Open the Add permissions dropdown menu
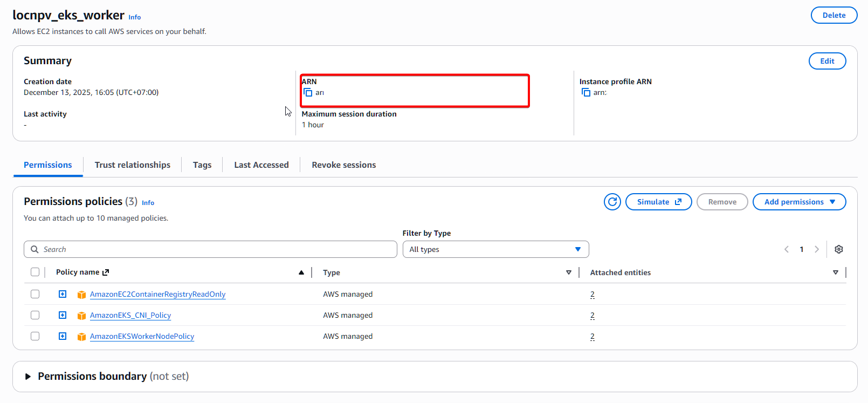868x403 pixels. click(799, 202)
